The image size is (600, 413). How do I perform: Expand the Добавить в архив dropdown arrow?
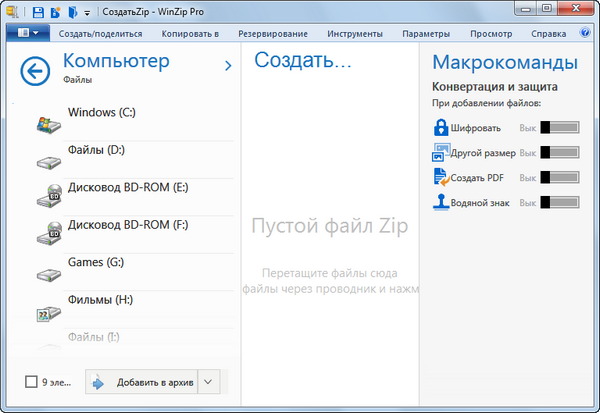[x=208, y=381]
